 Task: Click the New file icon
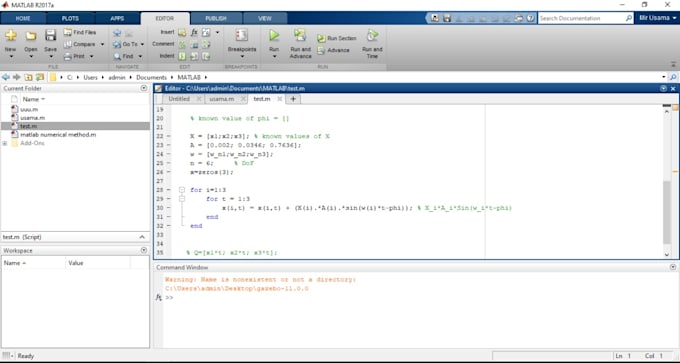pos(10,36)
